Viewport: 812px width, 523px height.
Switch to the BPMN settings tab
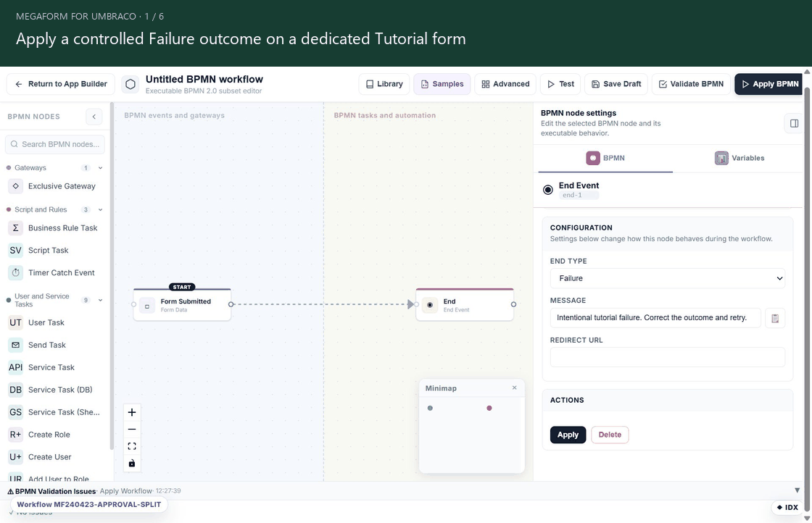[605, 159]
